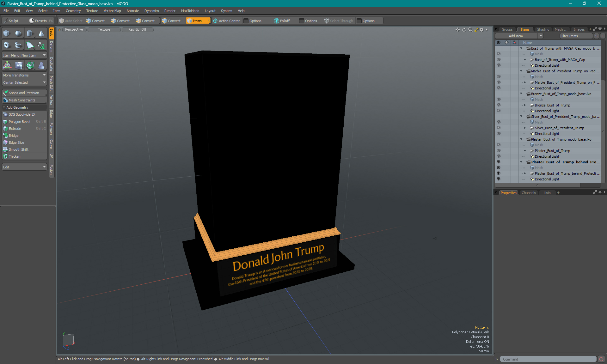Toggle Options checkbox after Falloff
This screenshot has width=607, height=364.
[302, 21]
